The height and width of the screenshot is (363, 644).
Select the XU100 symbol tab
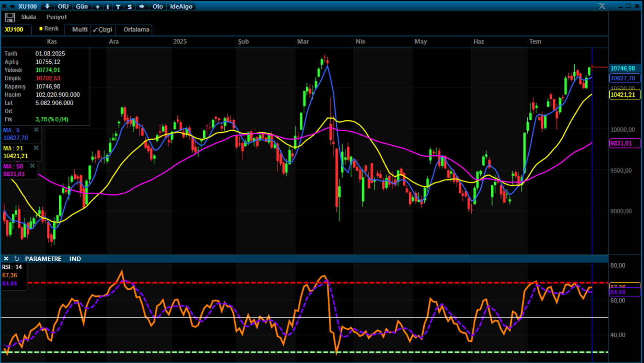click(17, 30)
